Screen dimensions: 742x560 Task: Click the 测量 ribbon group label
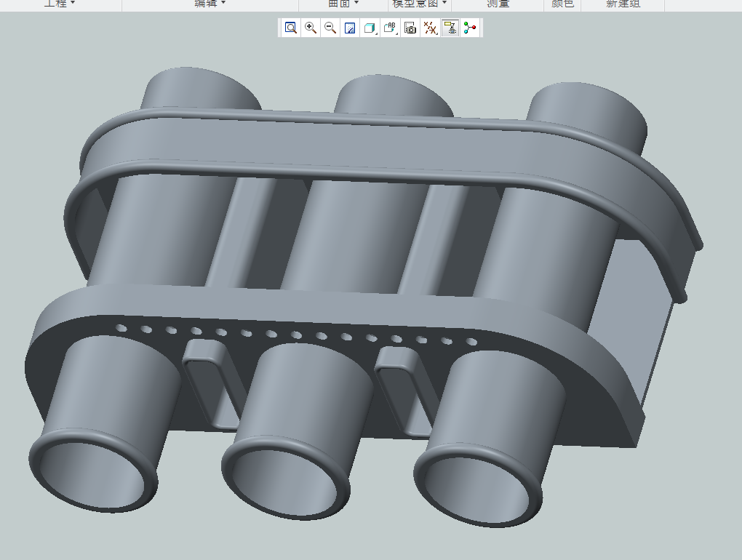click(498, 4)
